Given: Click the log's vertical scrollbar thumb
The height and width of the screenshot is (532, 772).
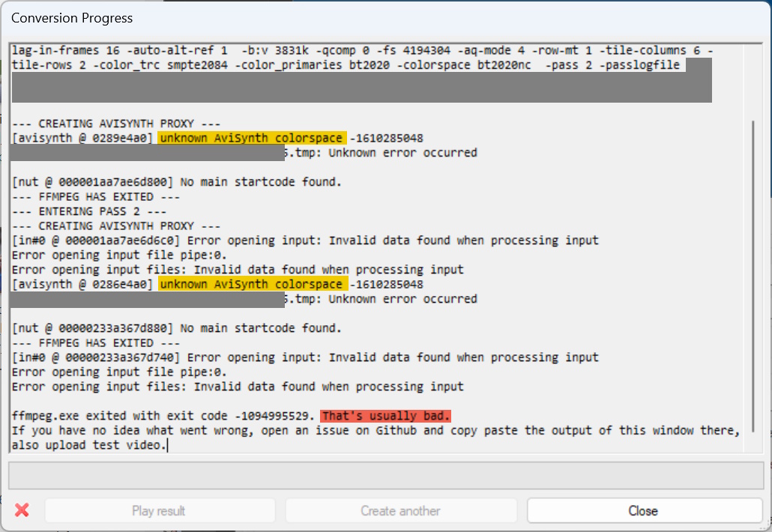Looking at the screenshot, I should (753, 276).
